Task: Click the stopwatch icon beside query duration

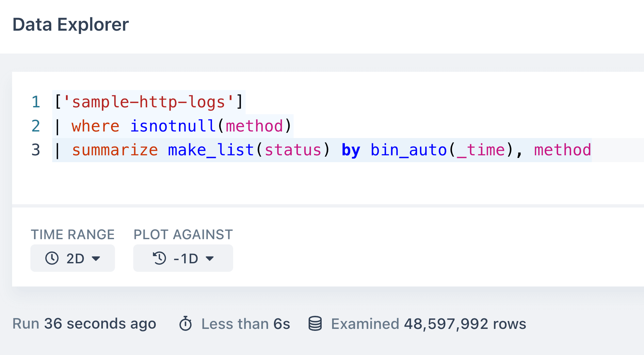Action: point(185,324)
